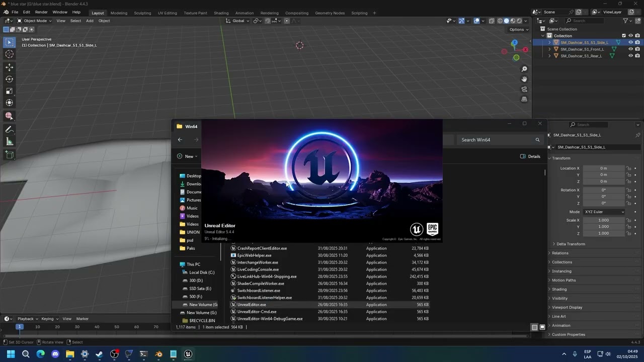Toggle Collection visibility eye icon
The width and height of the screenshot is (644, 362).
pos(630,36)
